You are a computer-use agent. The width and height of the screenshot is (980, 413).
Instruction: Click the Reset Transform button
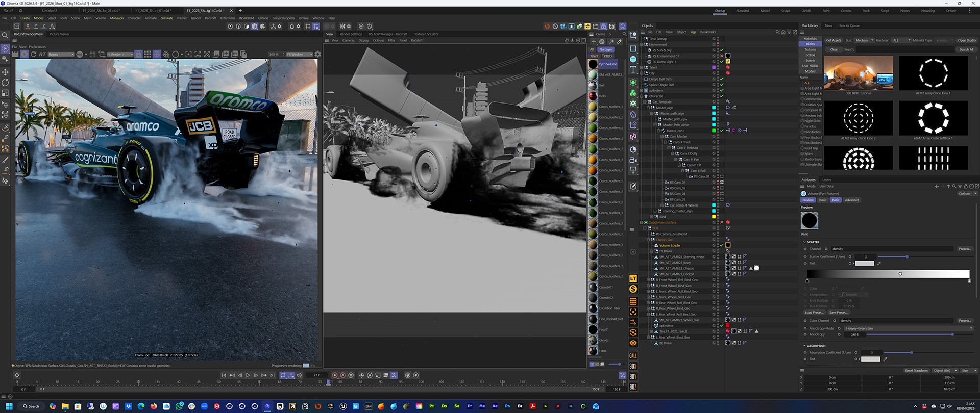pyautogui.click(x=916, y=371)
